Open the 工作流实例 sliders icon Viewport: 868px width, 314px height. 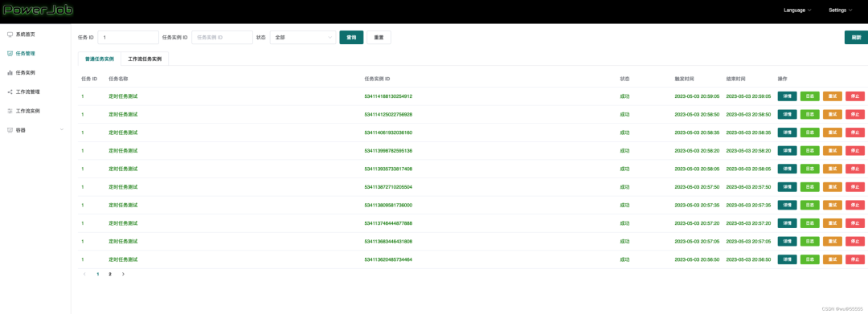pos(10,111)
